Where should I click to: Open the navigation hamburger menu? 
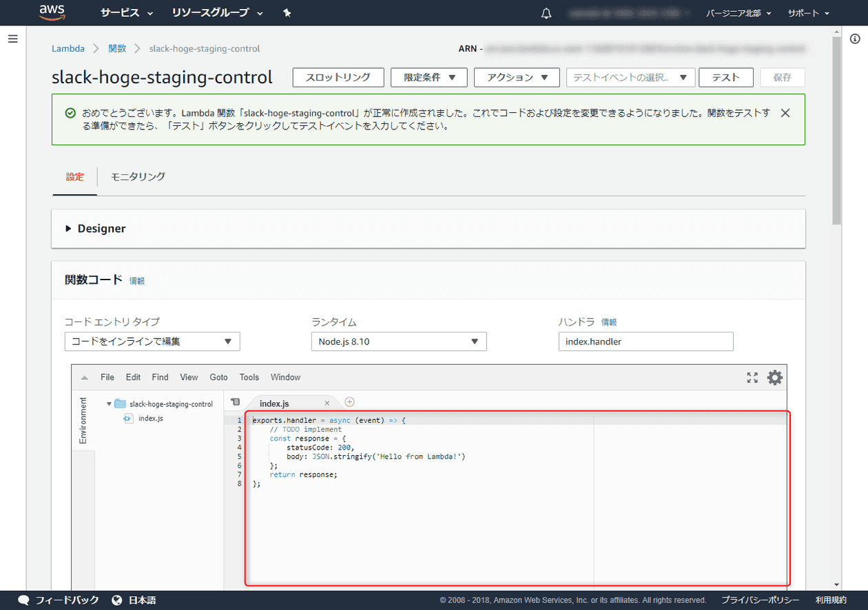click(x=12, y=39)
